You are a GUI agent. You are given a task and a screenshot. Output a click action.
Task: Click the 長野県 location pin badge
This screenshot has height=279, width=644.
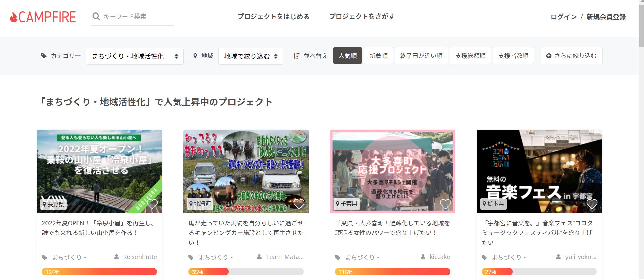[x=54, y=204]
